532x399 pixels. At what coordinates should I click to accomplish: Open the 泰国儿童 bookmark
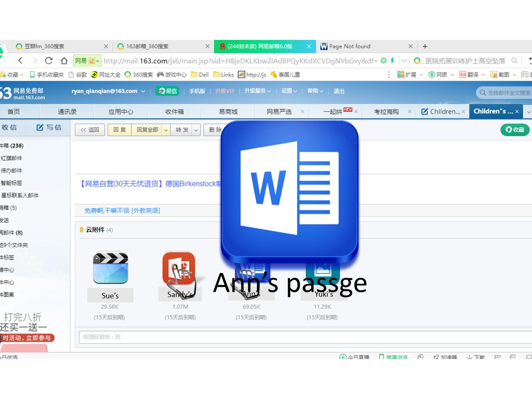pyautogui.click(x=285, y=75)
